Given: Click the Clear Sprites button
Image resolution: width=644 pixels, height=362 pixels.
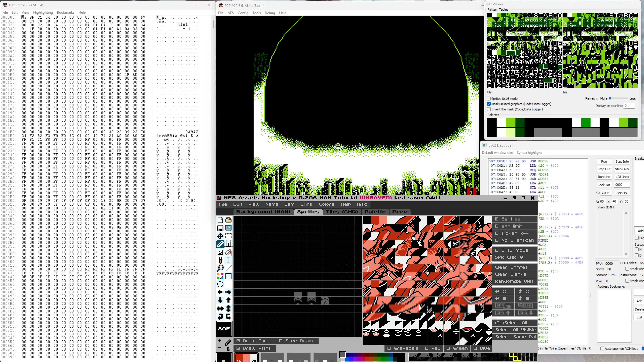Looking at the screenshot, I should (x=511, y=267).
